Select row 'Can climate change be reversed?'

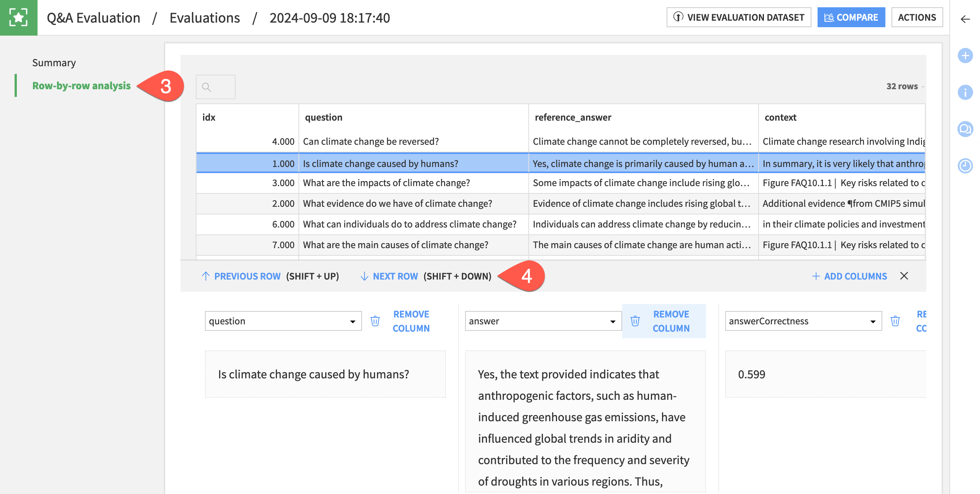tap(561, 141)
